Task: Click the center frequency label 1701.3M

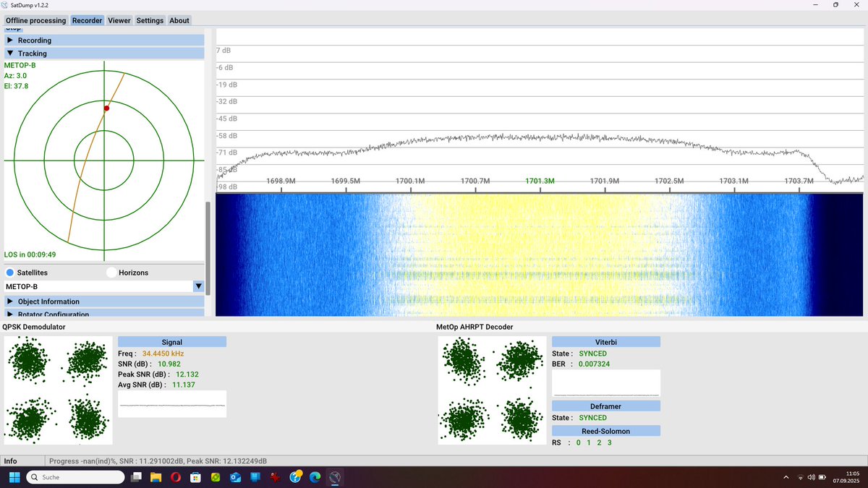Action: (541, 181)
